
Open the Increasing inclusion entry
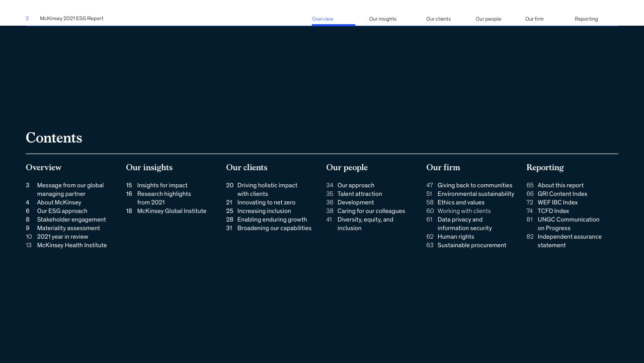coord(264,211)
